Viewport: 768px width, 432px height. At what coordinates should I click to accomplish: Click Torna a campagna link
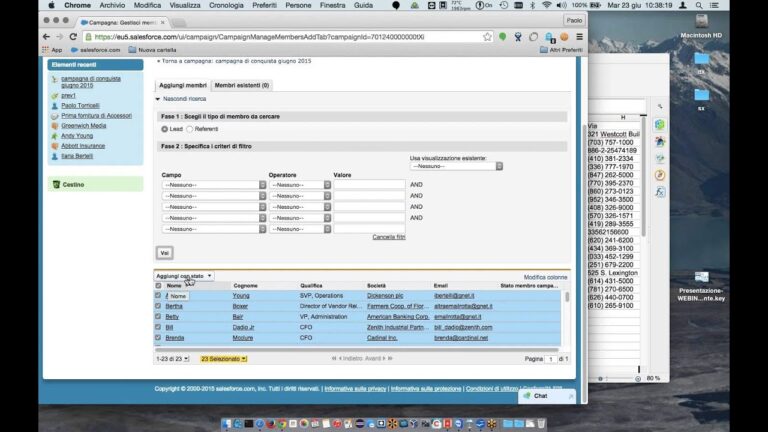[236, 61]
